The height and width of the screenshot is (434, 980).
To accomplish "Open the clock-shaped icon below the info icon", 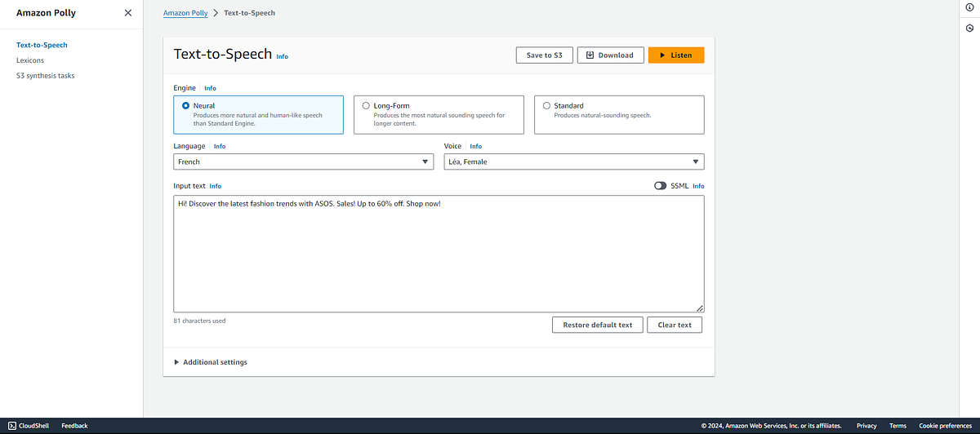I will [969, 29].
